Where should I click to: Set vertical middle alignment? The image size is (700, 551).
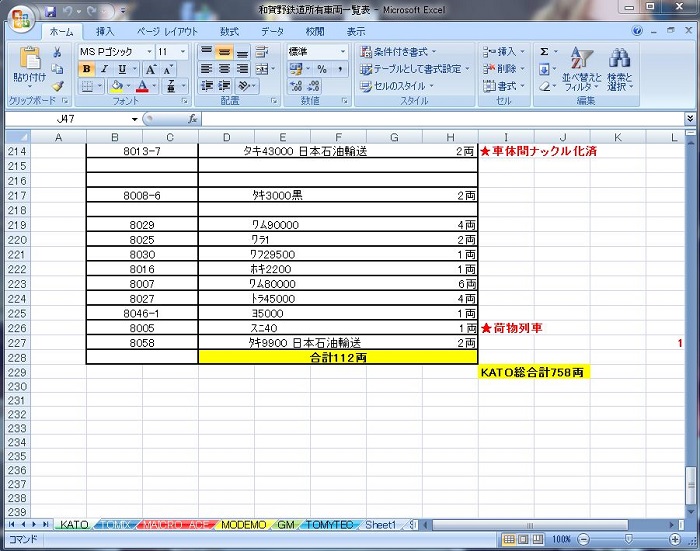pyautogui.click(x=224, y=52)
